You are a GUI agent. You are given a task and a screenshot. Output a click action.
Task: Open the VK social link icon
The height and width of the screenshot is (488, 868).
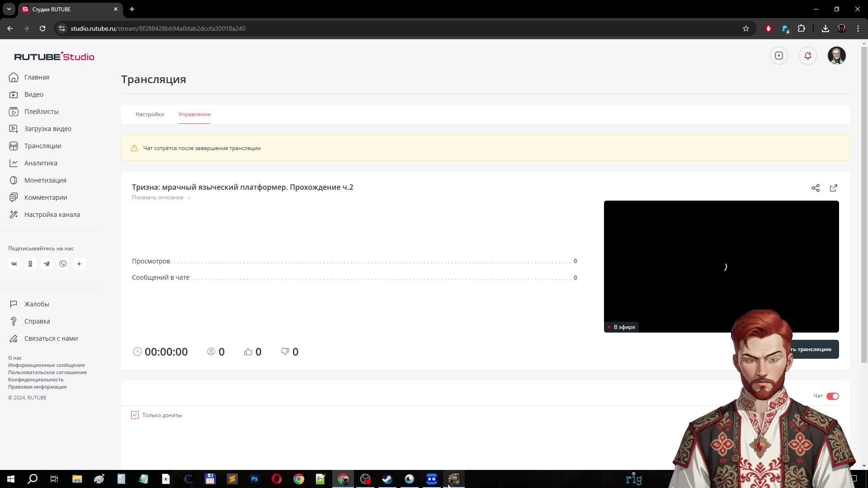[14, 264]
